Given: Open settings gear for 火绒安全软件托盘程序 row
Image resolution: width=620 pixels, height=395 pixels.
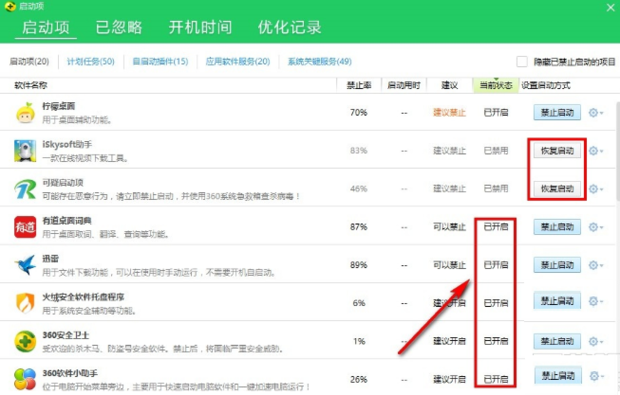Looking at the screenshot, I should (x=595, y=301).
